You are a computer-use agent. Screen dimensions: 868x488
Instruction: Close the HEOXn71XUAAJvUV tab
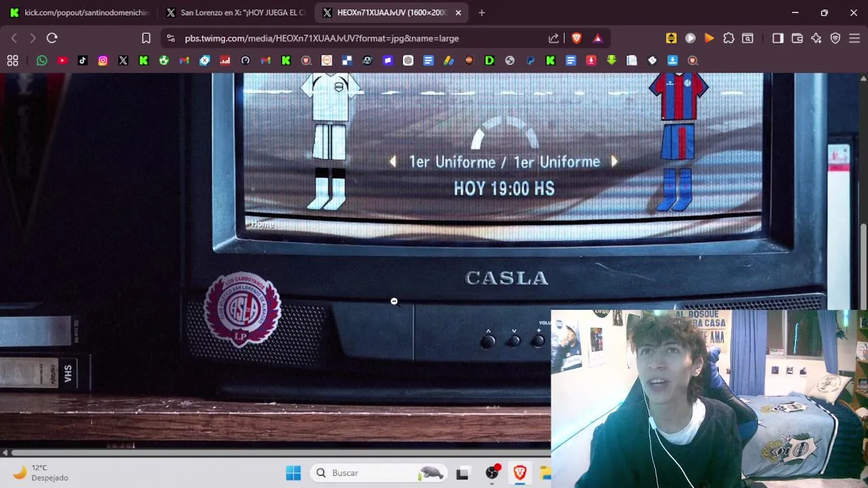click(x=458, y=13)
